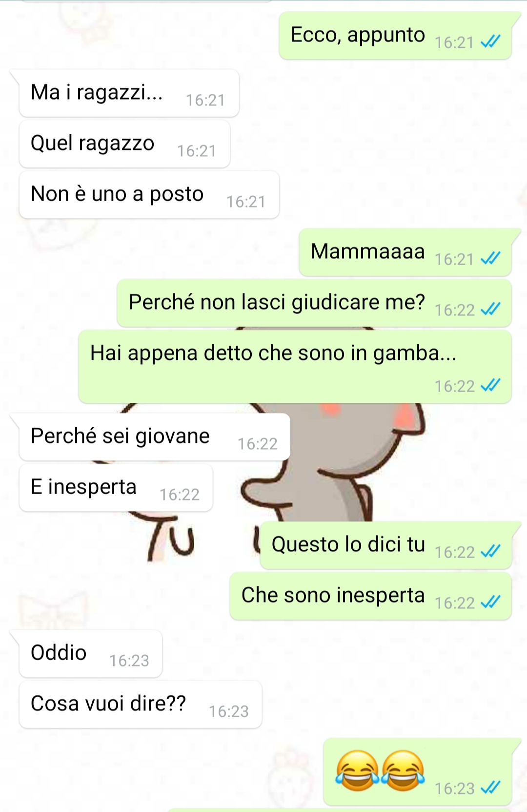Screen dimensions: 527x812
Task: Select the 'Non è uno a posto' message
Action: (x=149, y=195)
